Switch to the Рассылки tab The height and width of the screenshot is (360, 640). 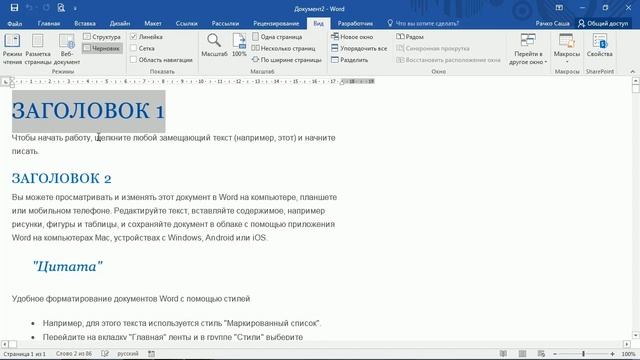tap(225, 23)
